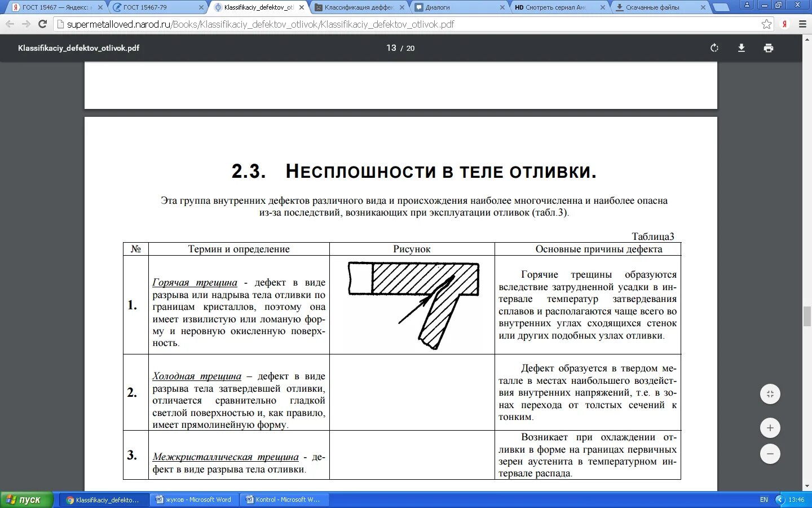Click the № column header

pyautogui.click(x=136, y=249)
